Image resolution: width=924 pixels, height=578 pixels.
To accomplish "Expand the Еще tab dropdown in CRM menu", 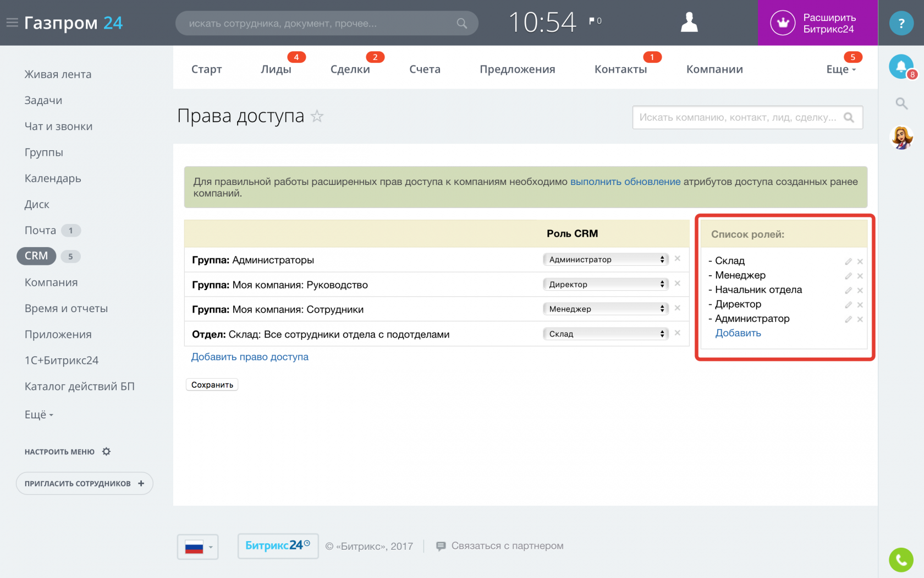I will pyautogui.click(x=841, y=69).
